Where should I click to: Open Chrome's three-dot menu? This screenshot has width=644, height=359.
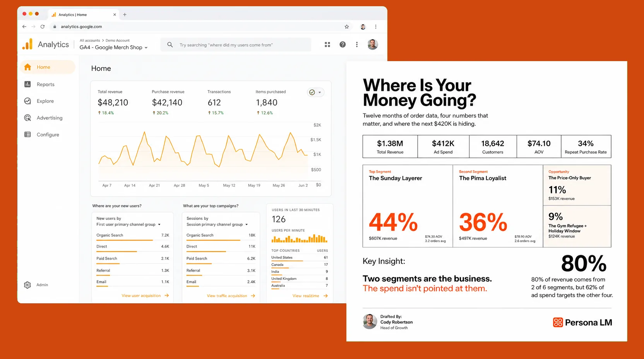(x=376, y=27)
